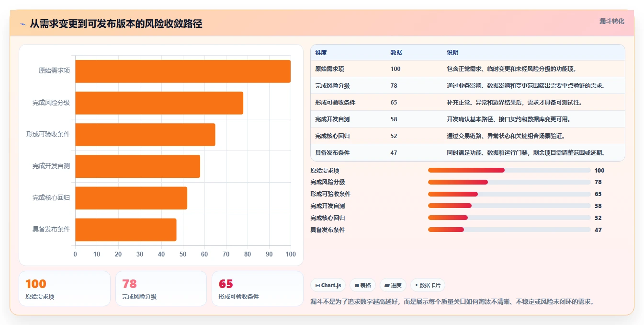The width and height of the screenshot is (644, 325).
Task: Click table cell 具备发布条件
Action: (x=332, y=153)
